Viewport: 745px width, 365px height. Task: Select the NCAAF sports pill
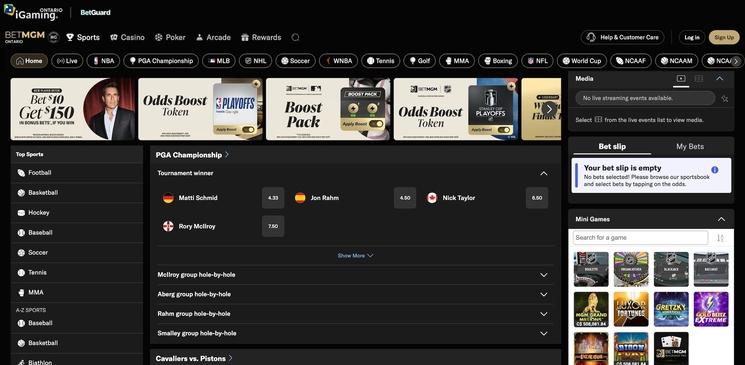630,61
